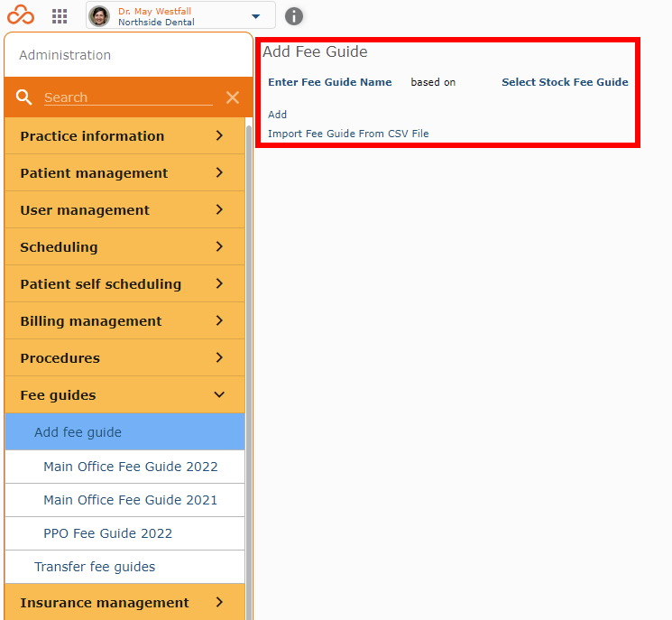Clear the search with the X icon
This screenshot has height=620, width=672.
coord(233,97)
